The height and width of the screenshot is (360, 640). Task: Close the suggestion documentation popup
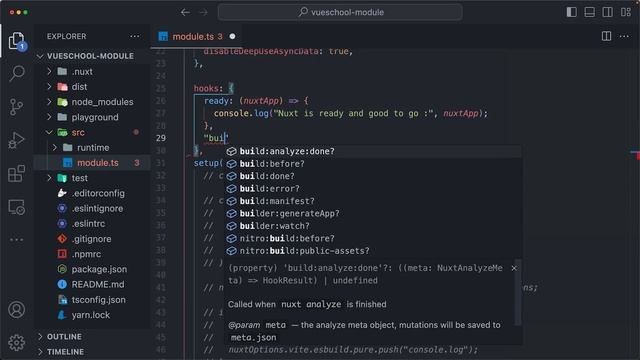514,268
